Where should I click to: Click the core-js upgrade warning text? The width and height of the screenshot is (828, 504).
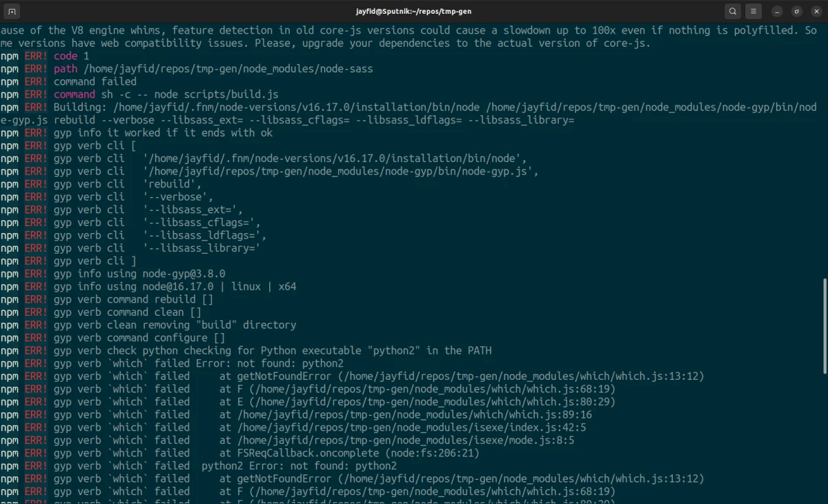tap(408, 37)
